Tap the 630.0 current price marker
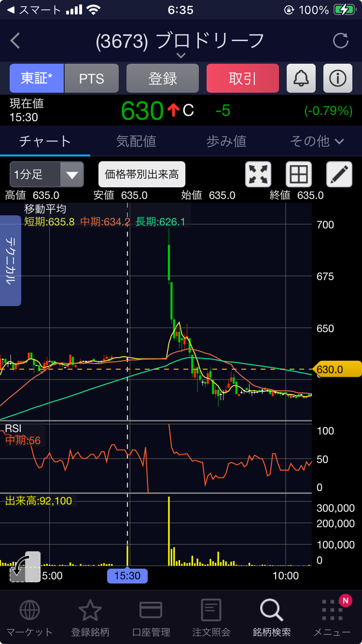Viewport: 362px width, 644px height. (x=337, y=369)
